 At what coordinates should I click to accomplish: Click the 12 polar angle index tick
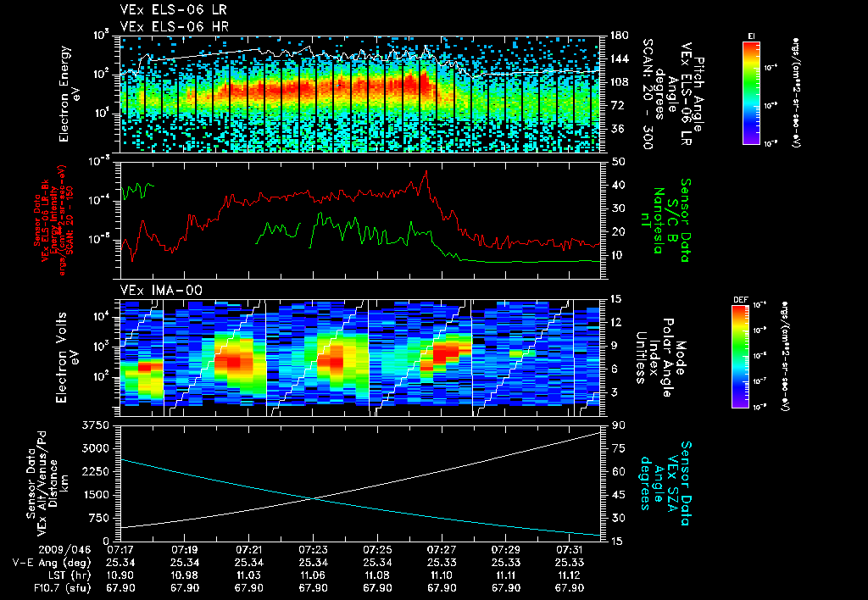[x=616, y=322]
